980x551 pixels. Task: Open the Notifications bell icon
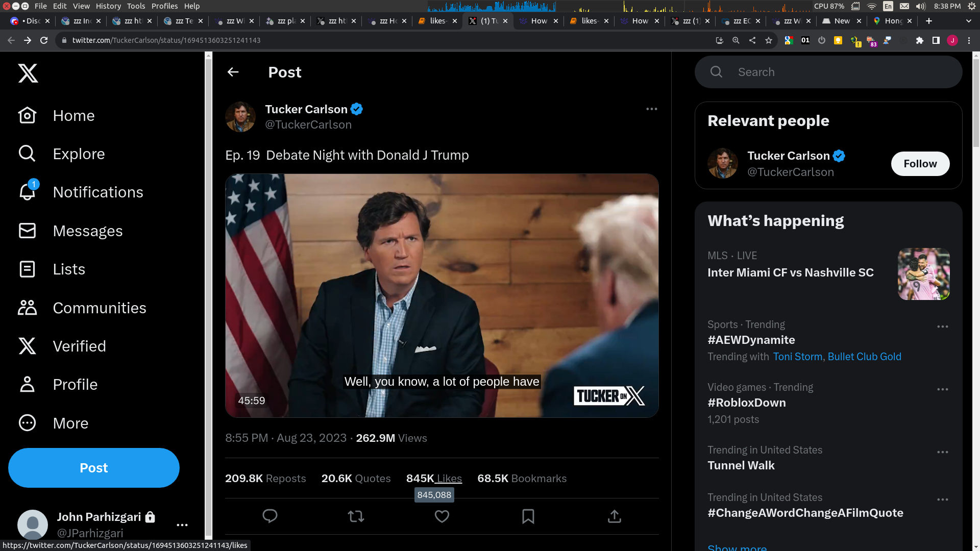[x=27, y=192]
